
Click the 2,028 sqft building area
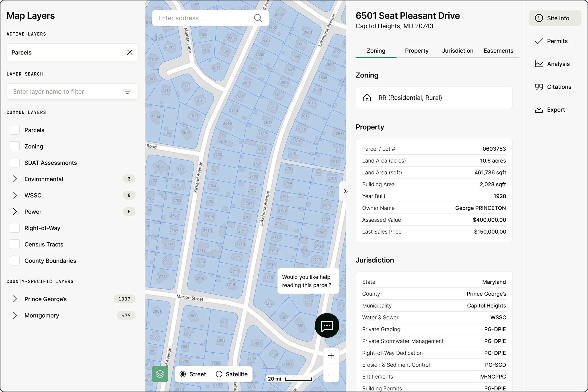tap(492, 184)
